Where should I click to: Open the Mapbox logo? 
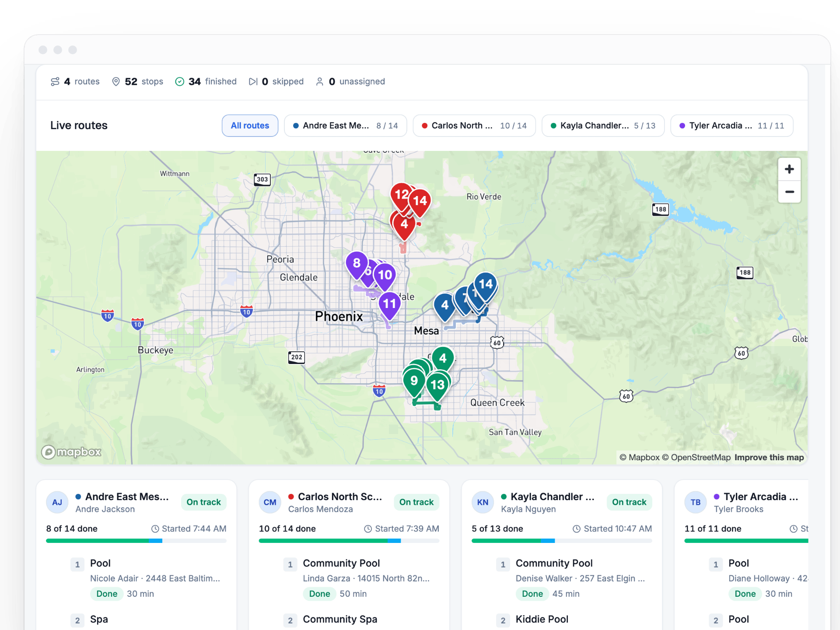(71, 452)
